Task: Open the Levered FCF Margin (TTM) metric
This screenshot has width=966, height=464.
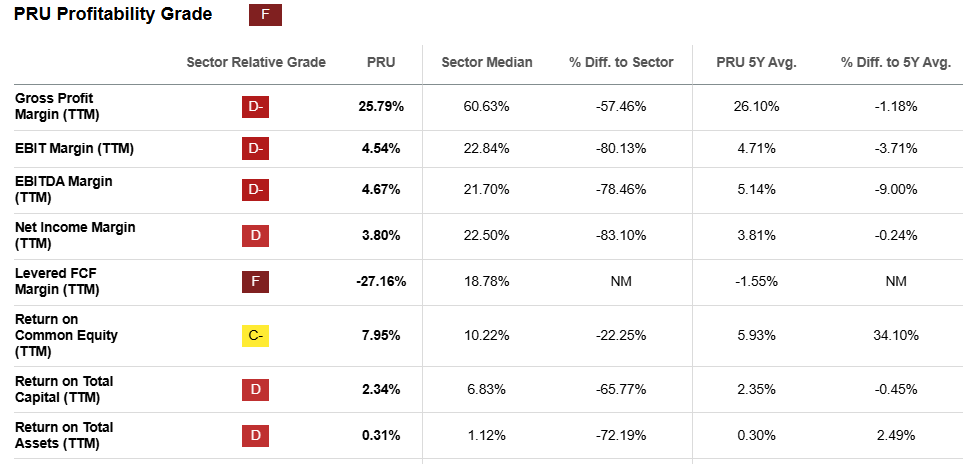Action: point(56,282)
